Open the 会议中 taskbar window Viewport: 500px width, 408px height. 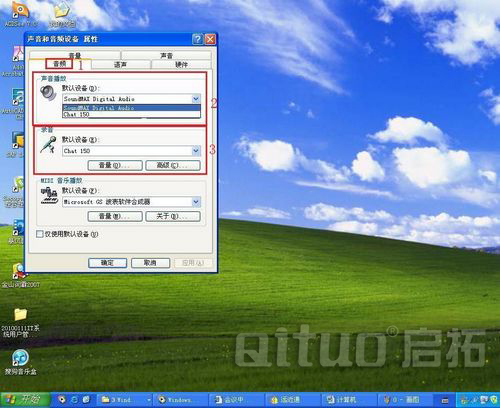pyautogui.click(x=236, y=399)
